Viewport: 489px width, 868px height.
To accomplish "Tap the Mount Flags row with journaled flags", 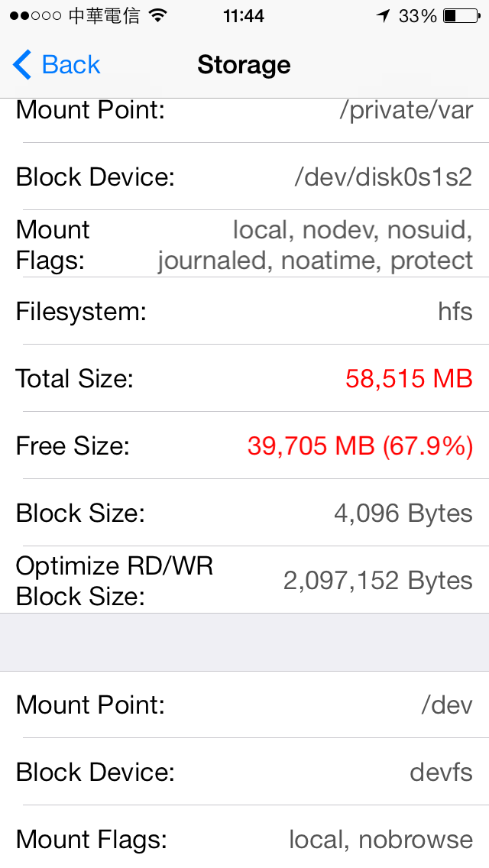I will click(244, 245).
